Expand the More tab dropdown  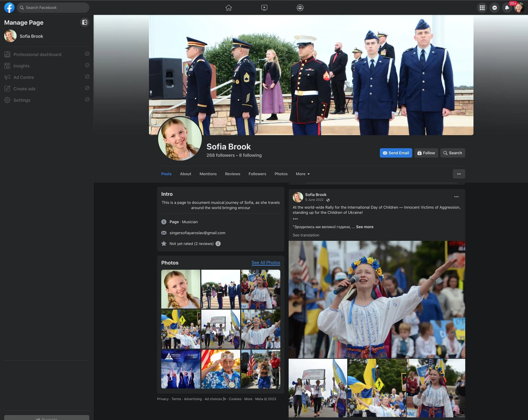(303, 174)
